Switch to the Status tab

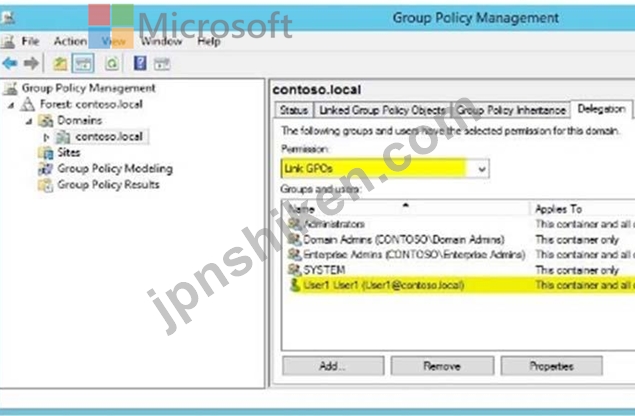click(x=294, y=110)
